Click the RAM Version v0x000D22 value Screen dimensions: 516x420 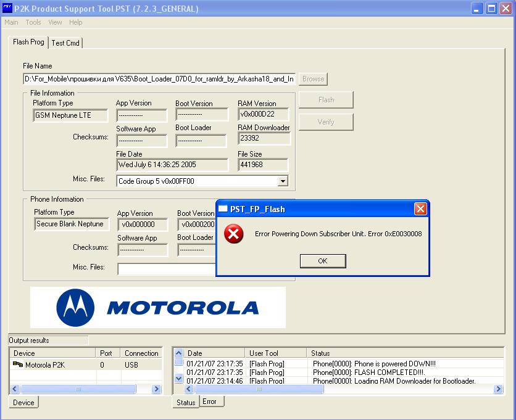point(264,114)
